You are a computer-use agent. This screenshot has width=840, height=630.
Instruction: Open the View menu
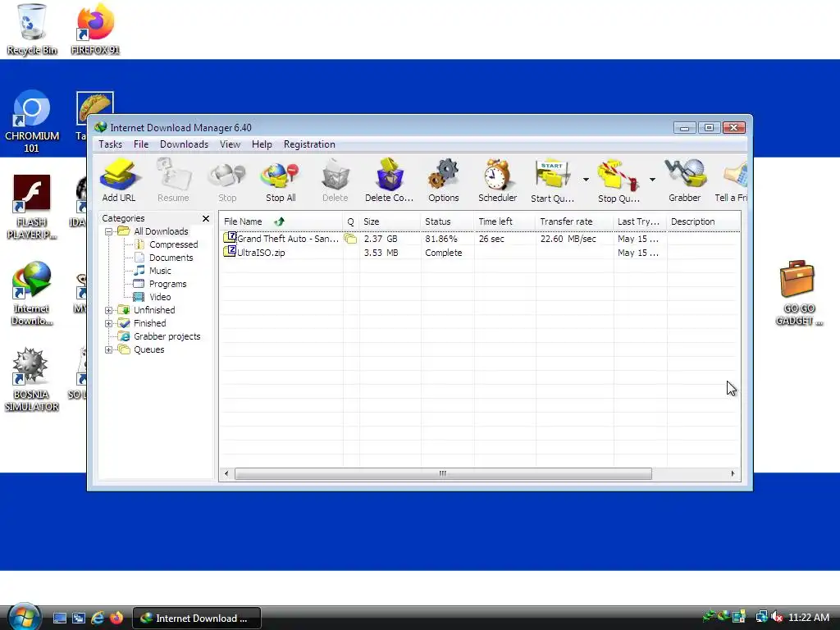click(x=230, y=144)
